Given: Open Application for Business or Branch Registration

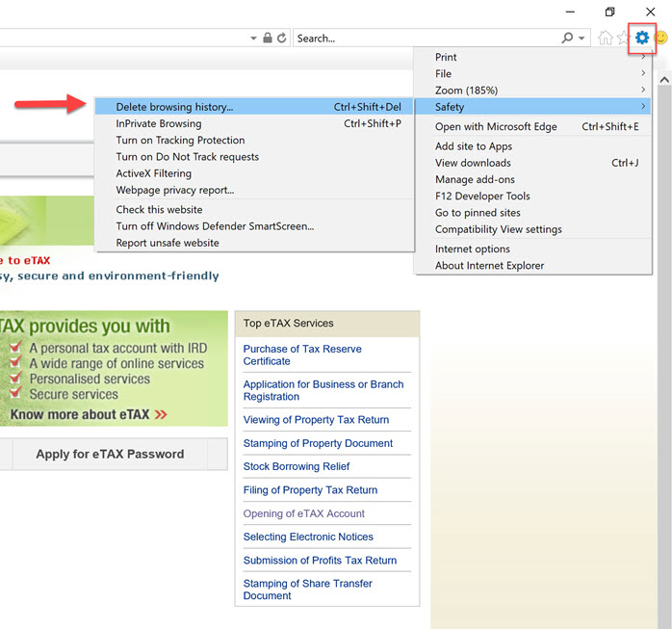Looking at the screenshot, I should pos(323,390).
